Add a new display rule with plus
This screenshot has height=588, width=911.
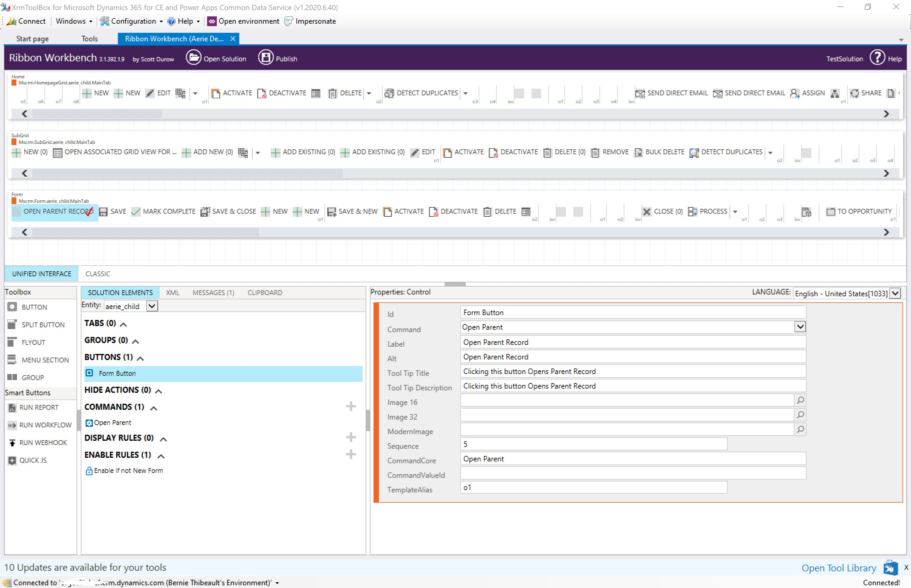pos(351,437)
